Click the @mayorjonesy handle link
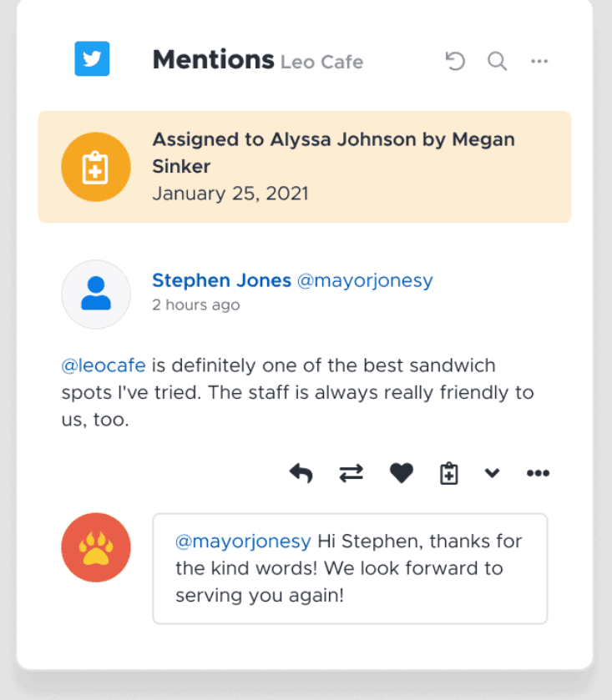This screenshot has width=612, height=700. pyautogui.click(x=365, y=281)
